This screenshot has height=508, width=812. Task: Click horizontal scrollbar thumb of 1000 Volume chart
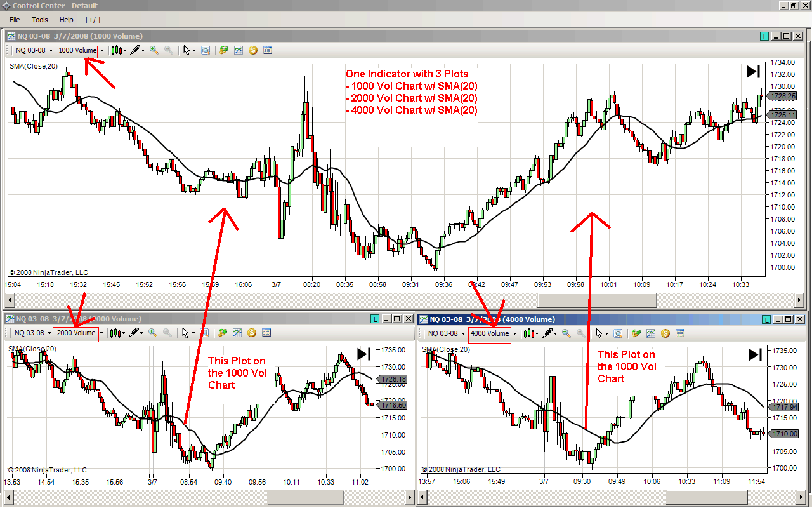point(597,299)
